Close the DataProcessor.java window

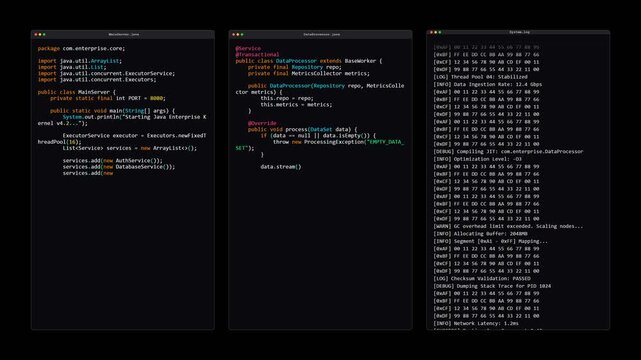click(x=233, y=34)
